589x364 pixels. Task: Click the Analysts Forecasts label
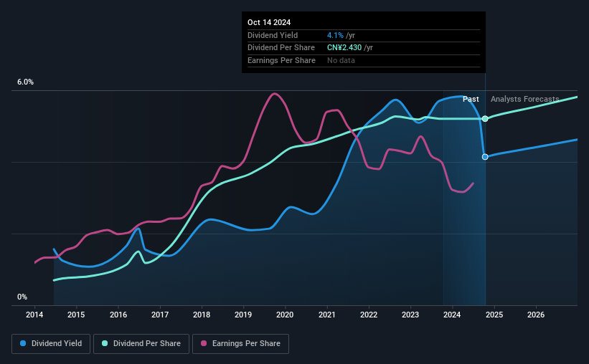pos(524,99)
